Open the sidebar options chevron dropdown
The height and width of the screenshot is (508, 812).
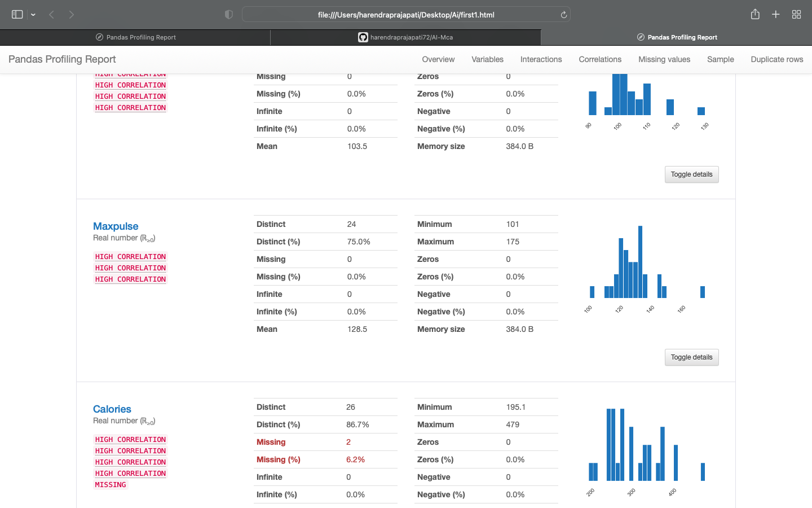pos(33,14)
